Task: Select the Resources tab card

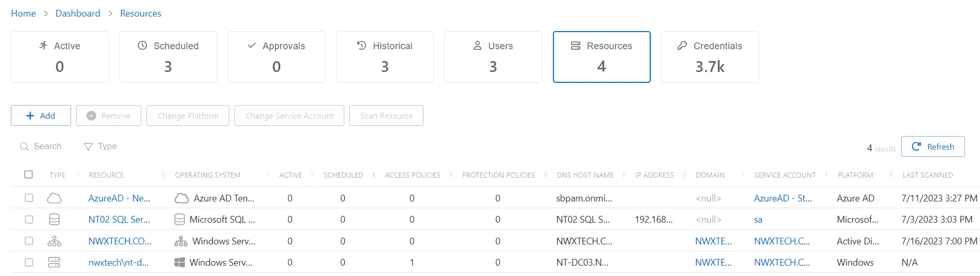Action: coord(602,57)
